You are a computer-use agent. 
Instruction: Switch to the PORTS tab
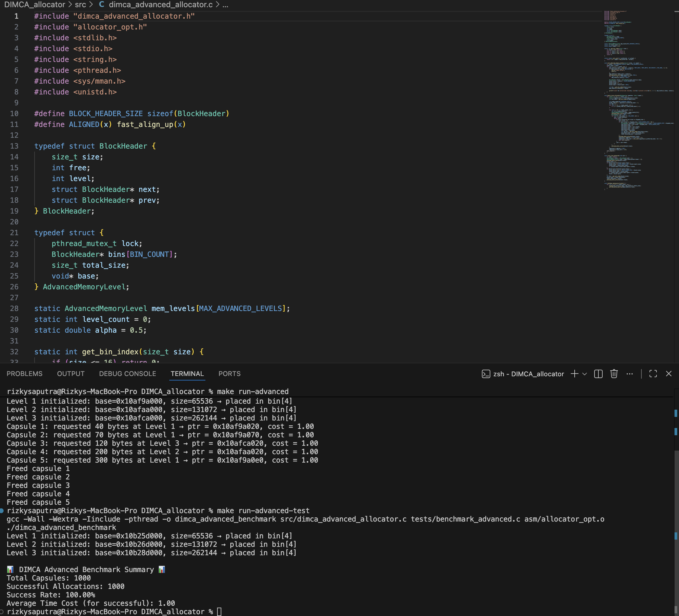[x=229, y=374]
